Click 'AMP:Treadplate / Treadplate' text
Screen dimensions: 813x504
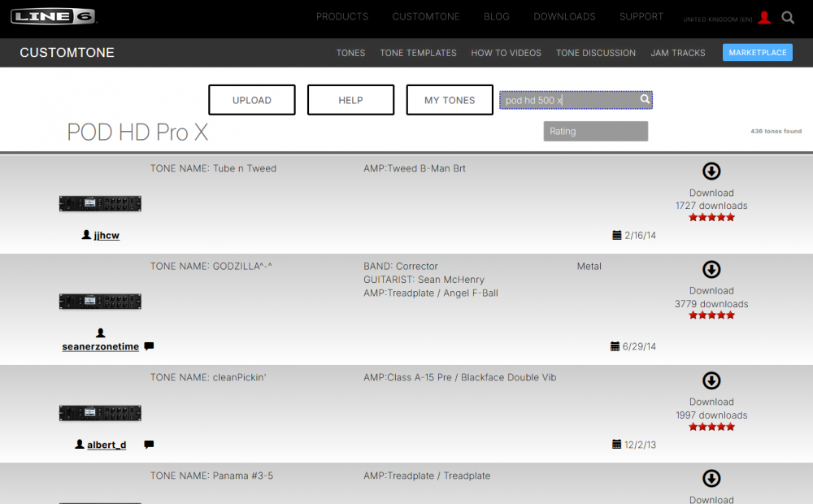(x=427, y=476)
